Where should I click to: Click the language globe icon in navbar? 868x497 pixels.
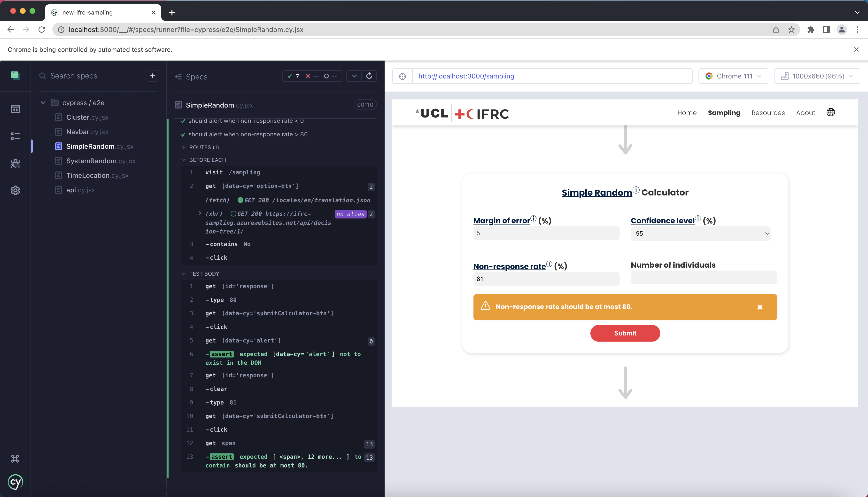tap(830, 112)
